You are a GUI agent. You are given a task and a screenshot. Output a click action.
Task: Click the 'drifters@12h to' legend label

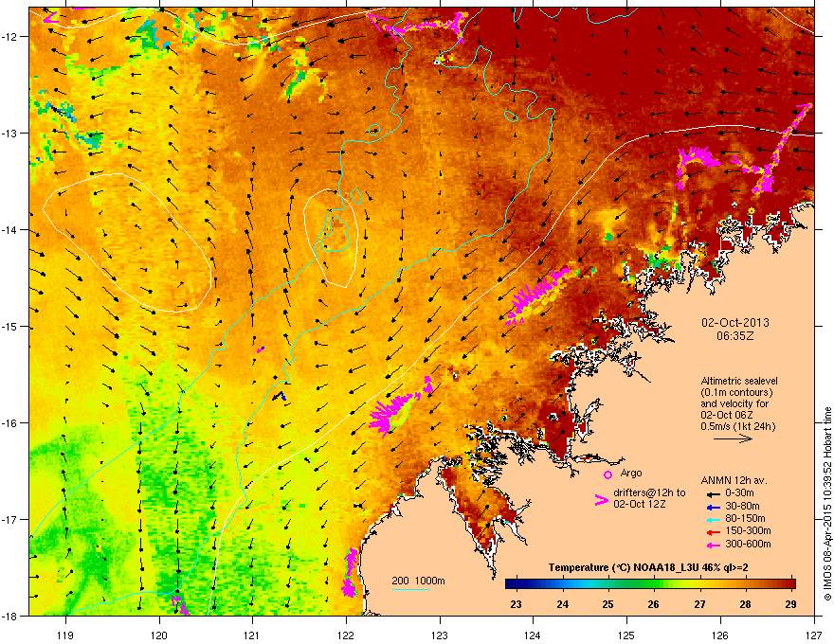click(649, 493)
